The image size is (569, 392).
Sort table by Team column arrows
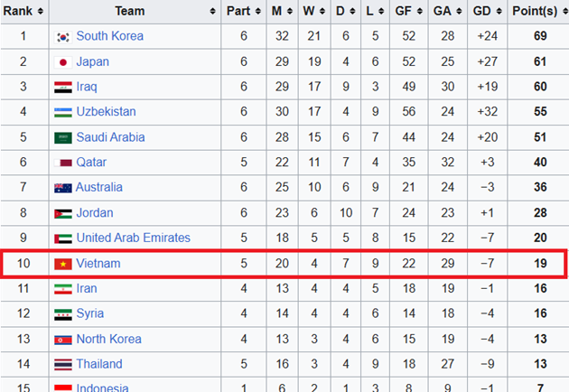(x=211, y=12)
